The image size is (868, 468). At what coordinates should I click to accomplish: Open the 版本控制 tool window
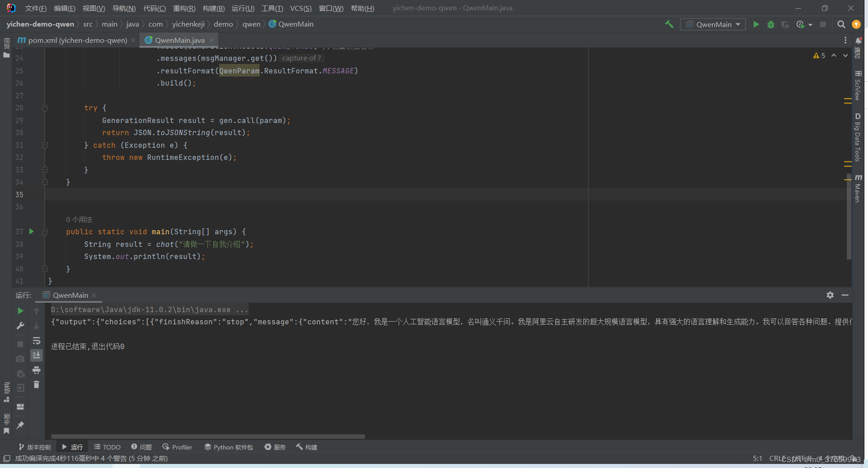tap(35, 447)
